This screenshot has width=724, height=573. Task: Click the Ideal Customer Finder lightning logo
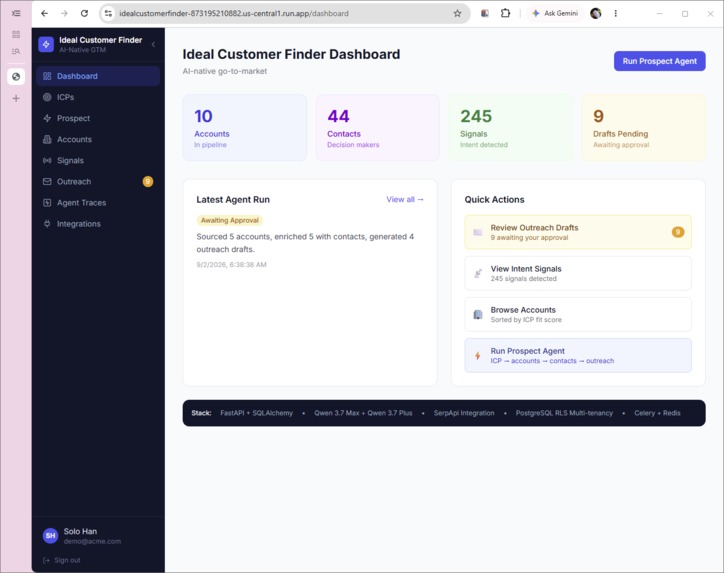coord(46,44)
